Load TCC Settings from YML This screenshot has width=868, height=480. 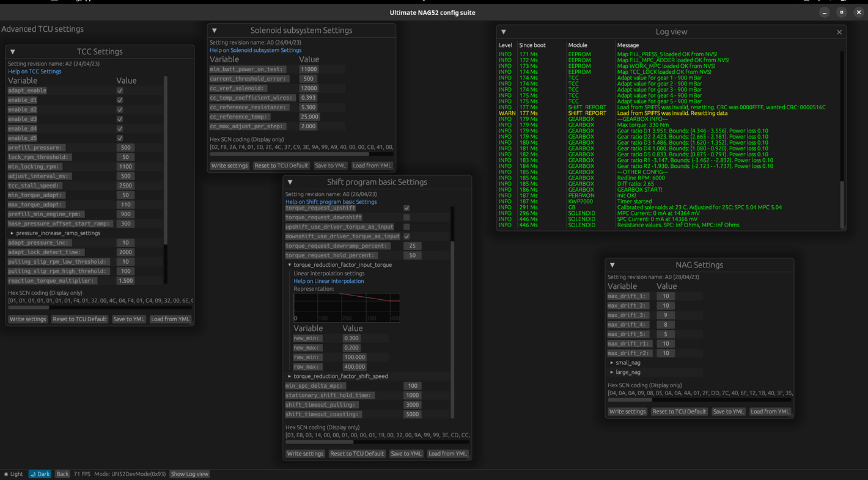[x=170, y=319]
